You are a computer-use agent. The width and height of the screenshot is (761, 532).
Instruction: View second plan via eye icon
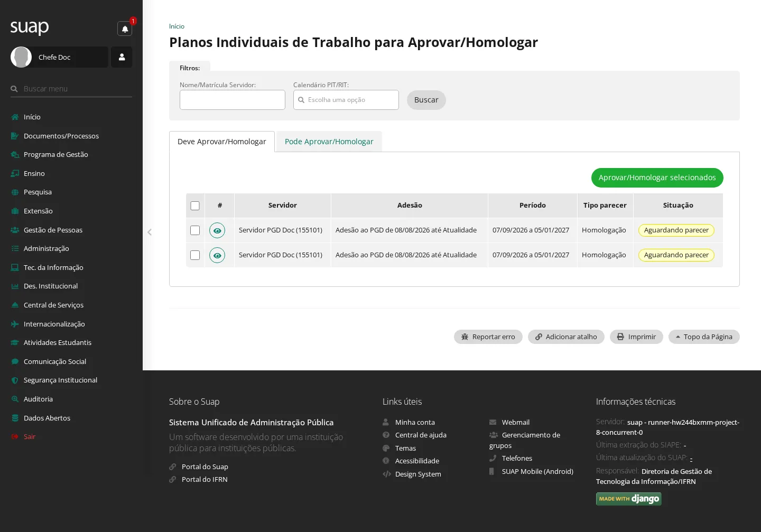coord(217,255)
